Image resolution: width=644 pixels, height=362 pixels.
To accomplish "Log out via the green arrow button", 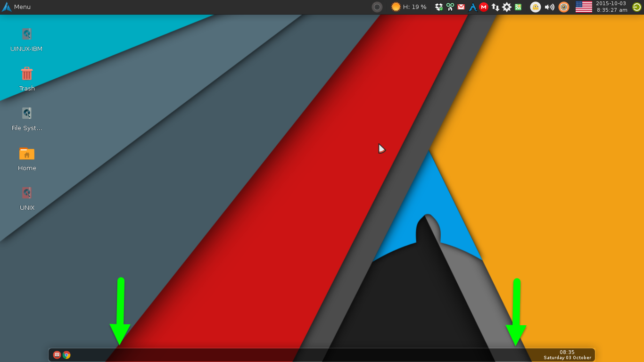I will tap(637, 7).
